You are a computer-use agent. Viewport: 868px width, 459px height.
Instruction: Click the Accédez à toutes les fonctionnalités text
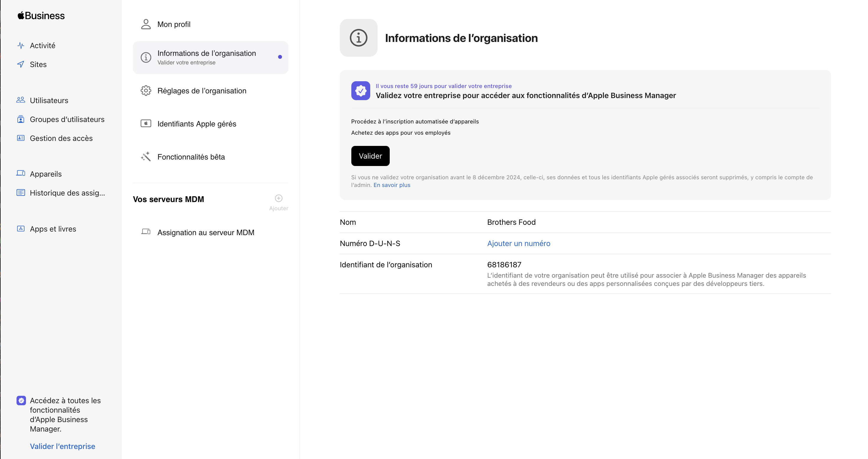pyautogui.click(x=65, y=414)
